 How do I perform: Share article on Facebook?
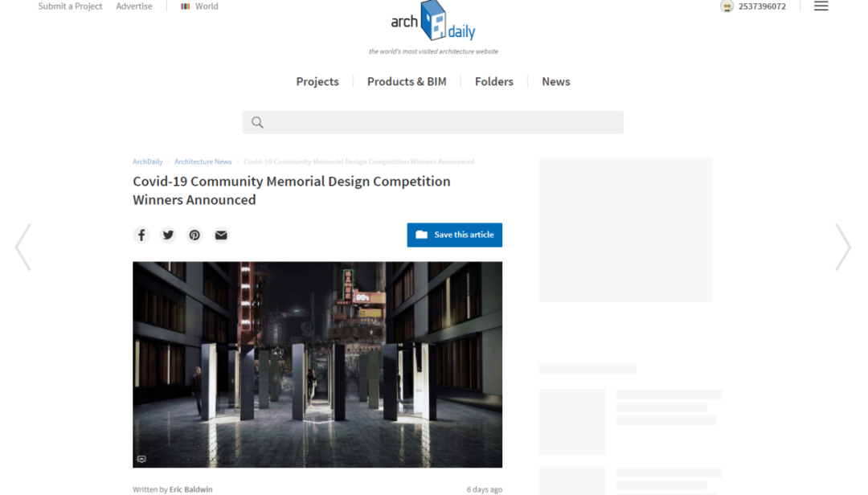pos(141,235)
